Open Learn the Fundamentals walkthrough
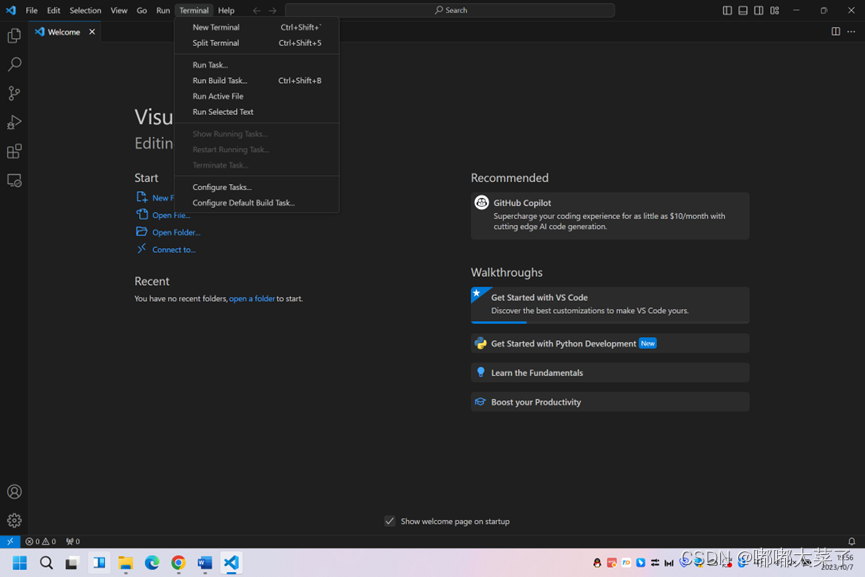Screen dimensions: 865x577 click(x=610, y=372)
